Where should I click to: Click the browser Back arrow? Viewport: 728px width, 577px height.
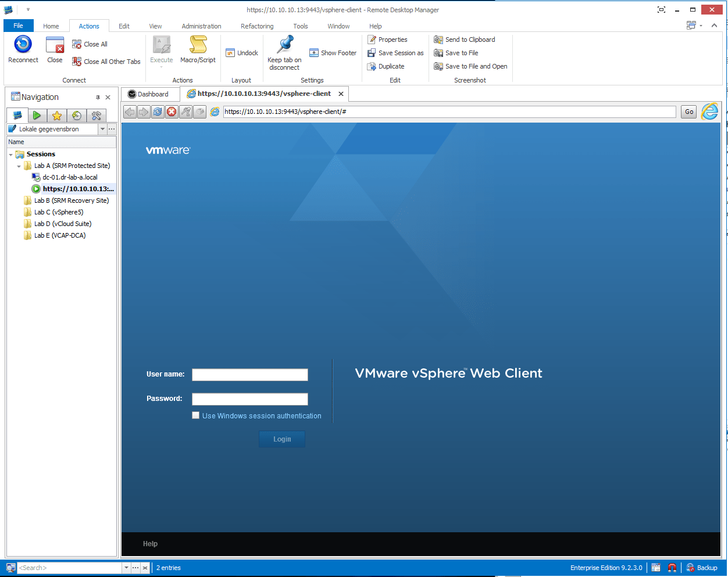(x=130, y=112)
